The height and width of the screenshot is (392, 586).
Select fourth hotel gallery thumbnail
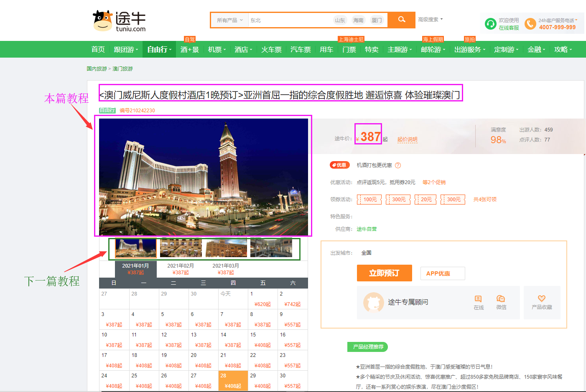(271, 248)
